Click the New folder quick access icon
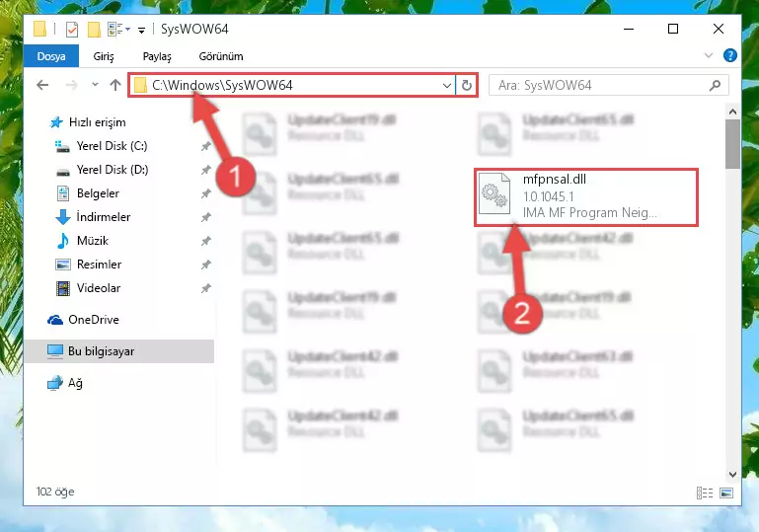Screen dimensions: 759x532 coord(94,30)
